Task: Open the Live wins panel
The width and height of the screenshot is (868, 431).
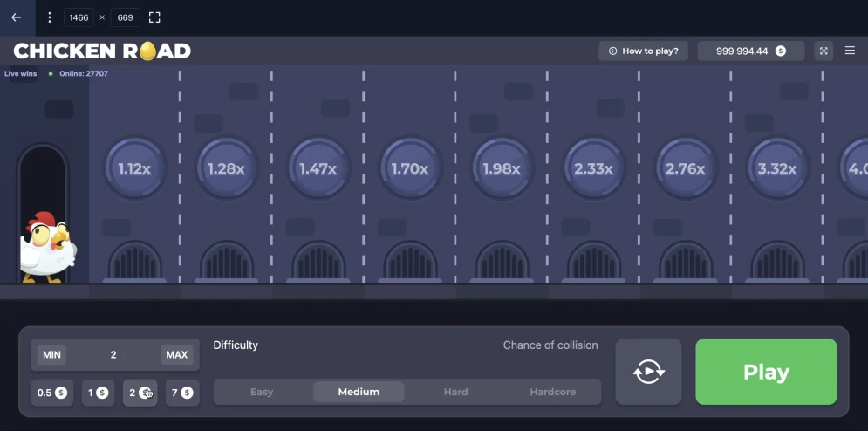Action: tap(20, 73)
